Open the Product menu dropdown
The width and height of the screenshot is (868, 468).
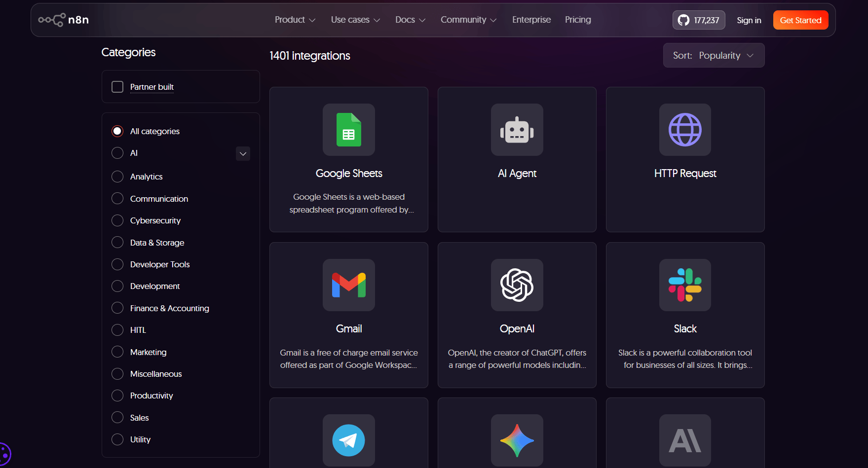point(295,20)
